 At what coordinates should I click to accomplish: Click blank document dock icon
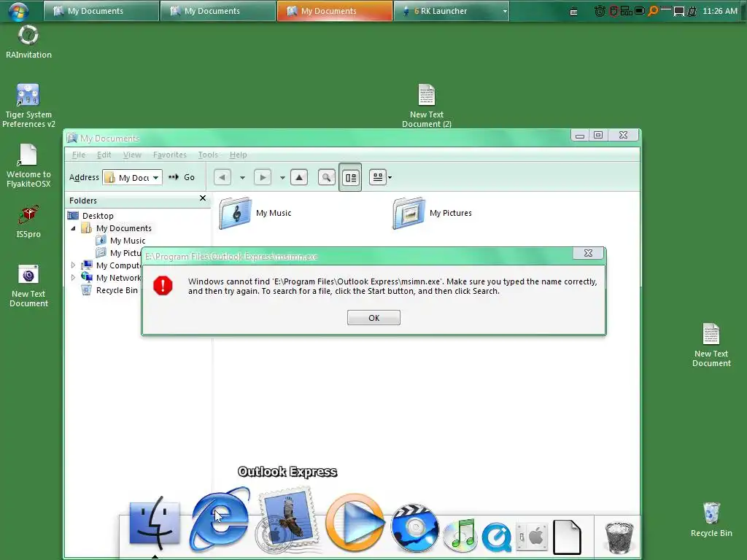567,537
